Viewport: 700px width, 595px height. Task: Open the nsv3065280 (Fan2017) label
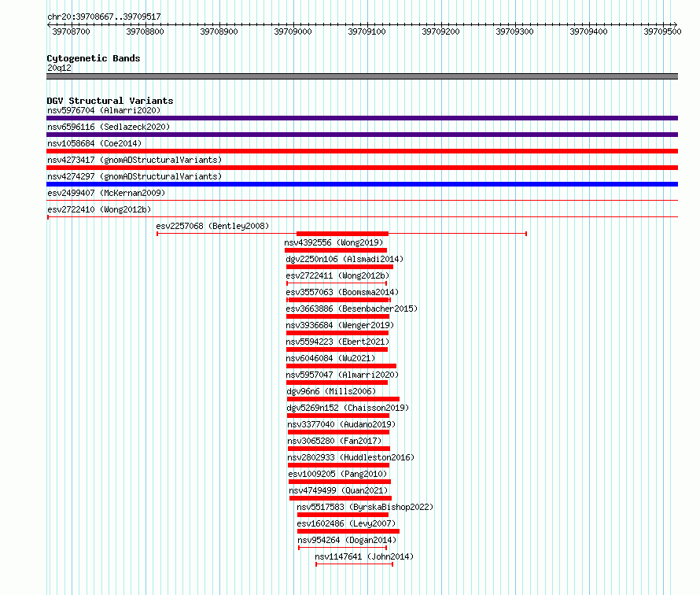pos(334,441)
